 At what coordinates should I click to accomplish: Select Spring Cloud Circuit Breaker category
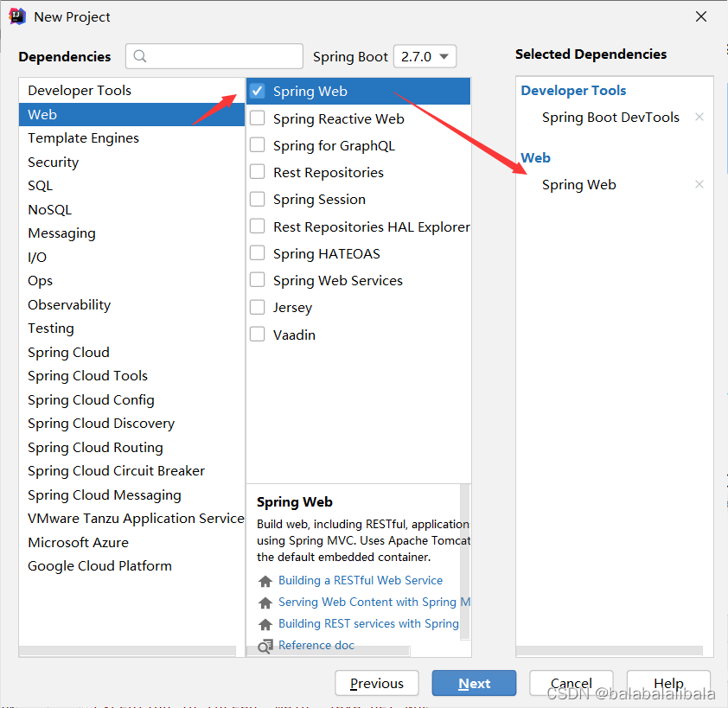point(132,471)
